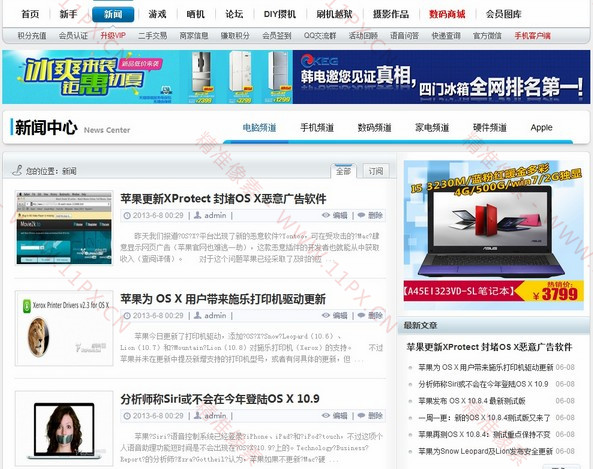593x469 pixels.
Task: Select the 全部 tab in the list header
Action: [343, 171]
